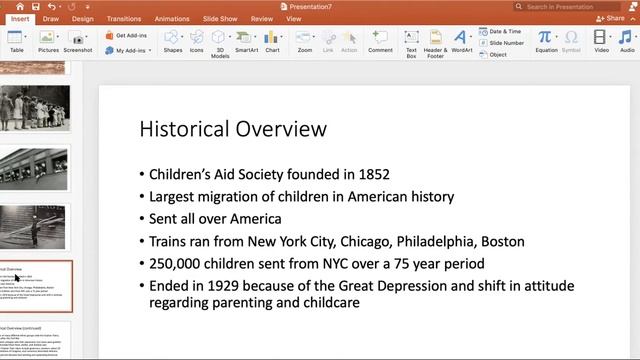Image resolution: width=640 pixels, height=360 pixels.
Task: Insert a Chart
Action: click(271, 41)
